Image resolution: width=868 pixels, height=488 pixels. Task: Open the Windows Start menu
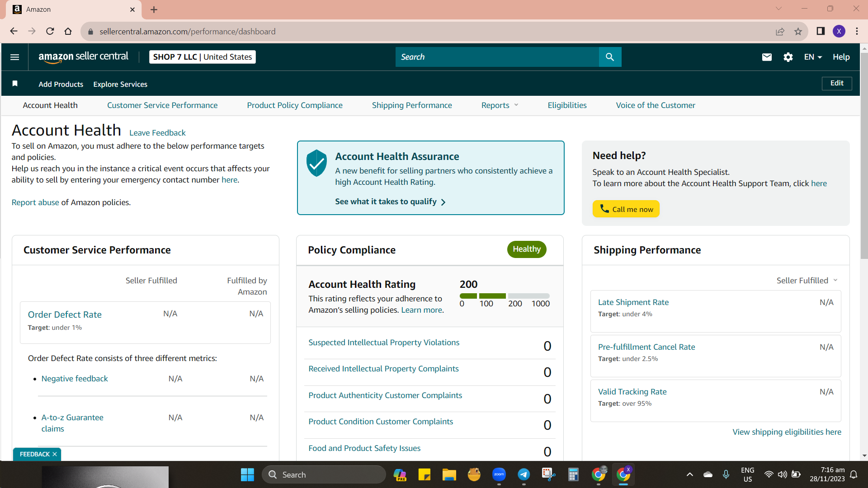(247, 474)
